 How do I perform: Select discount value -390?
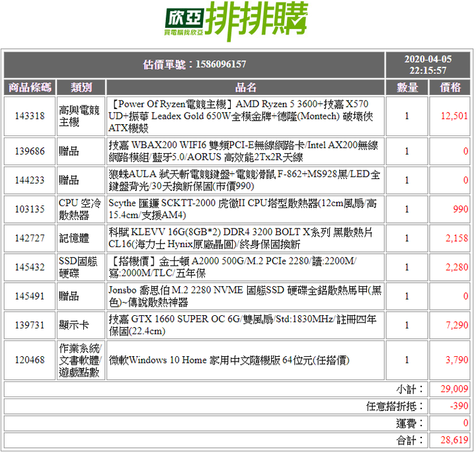459,406
